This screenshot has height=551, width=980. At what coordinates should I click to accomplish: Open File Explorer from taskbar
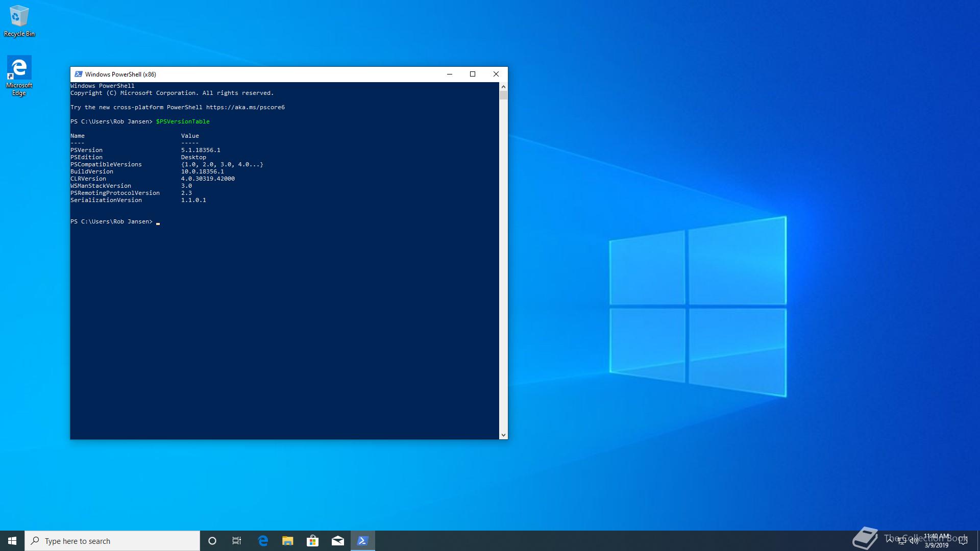click(288, 541)
